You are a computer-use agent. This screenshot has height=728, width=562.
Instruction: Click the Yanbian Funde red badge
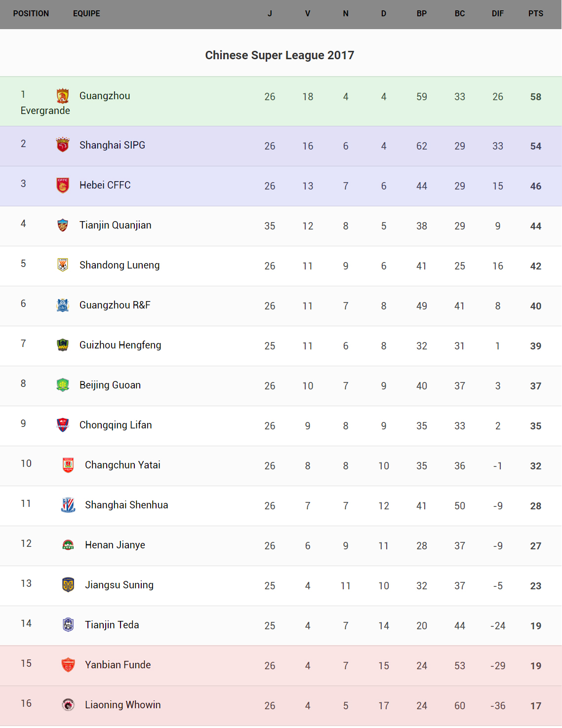click(x=68, y=665)
